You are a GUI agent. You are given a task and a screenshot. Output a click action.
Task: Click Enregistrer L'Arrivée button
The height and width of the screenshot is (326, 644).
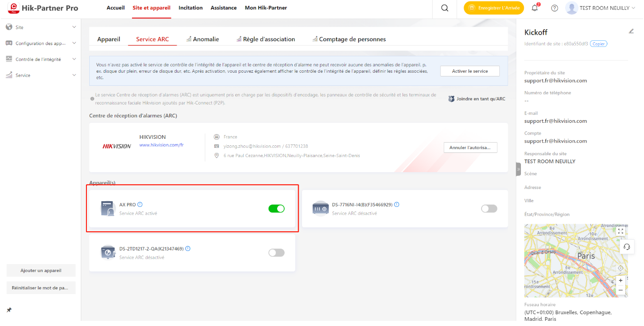pos(494,8)
